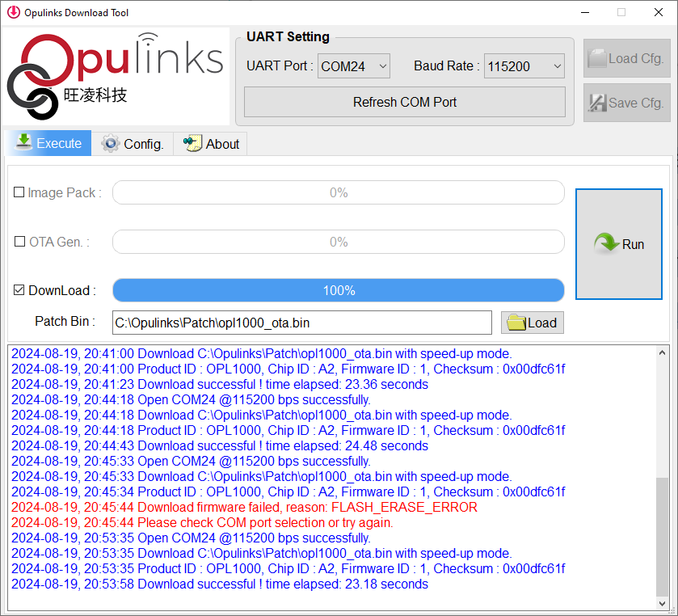Open the About tab
678x616 pixels.
(210, 144)
